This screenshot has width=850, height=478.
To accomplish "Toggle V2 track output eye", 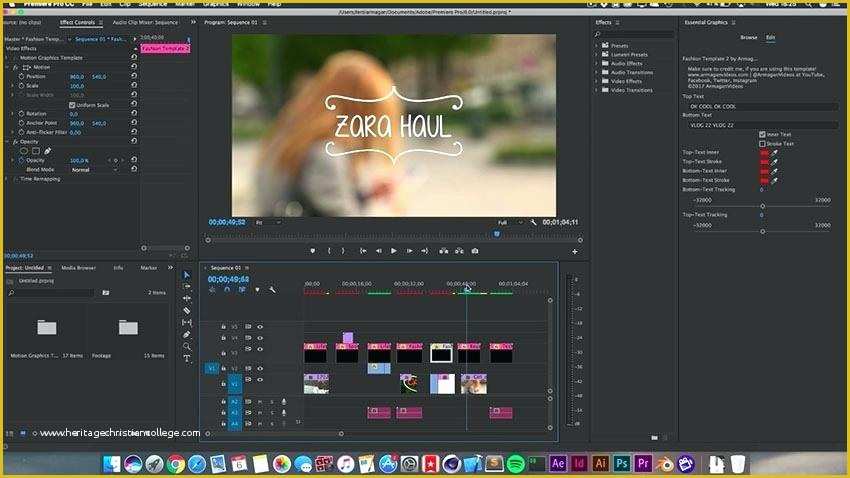I will (x=260, y=369).
